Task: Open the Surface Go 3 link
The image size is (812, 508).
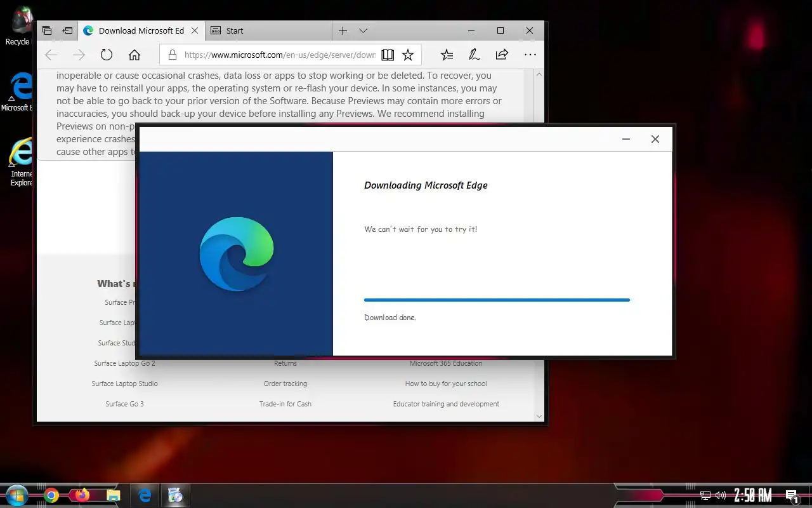Action: (x=125, y=404)
